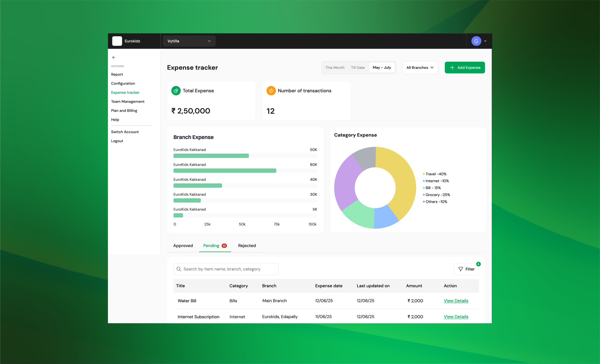Click the back arrow above the Account menu

114,57
